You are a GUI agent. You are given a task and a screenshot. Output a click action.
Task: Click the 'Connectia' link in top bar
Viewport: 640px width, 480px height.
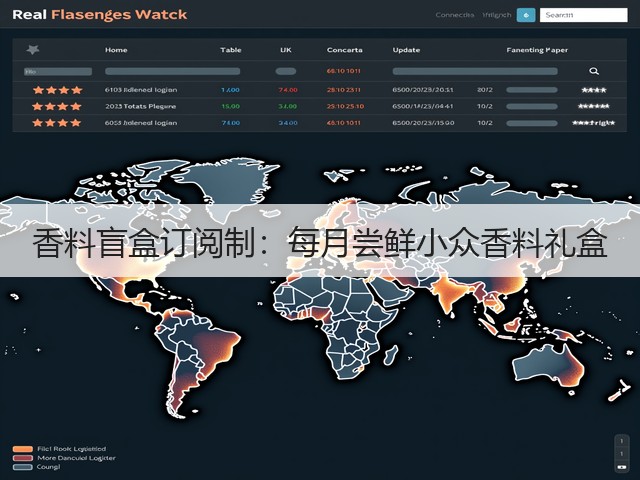pos(455,15)
